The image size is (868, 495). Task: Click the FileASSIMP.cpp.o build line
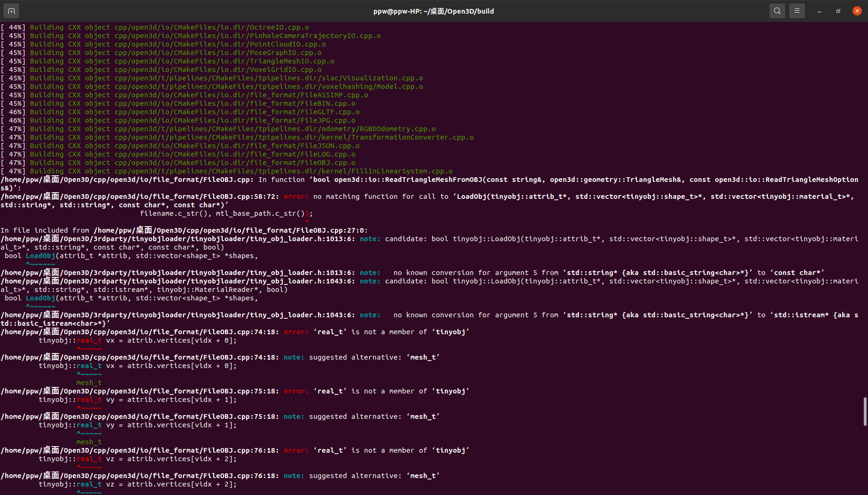pos(184,95)
